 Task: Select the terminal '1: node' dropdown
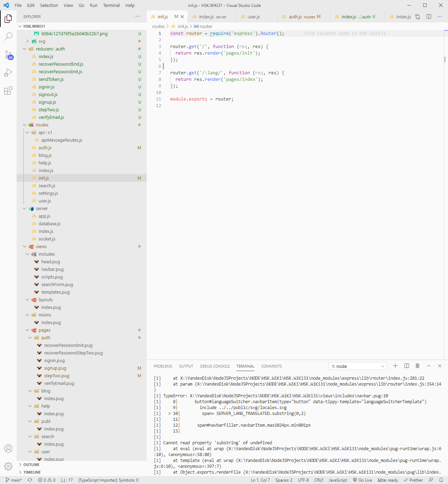pyautogui.click(x=358, y=366)
